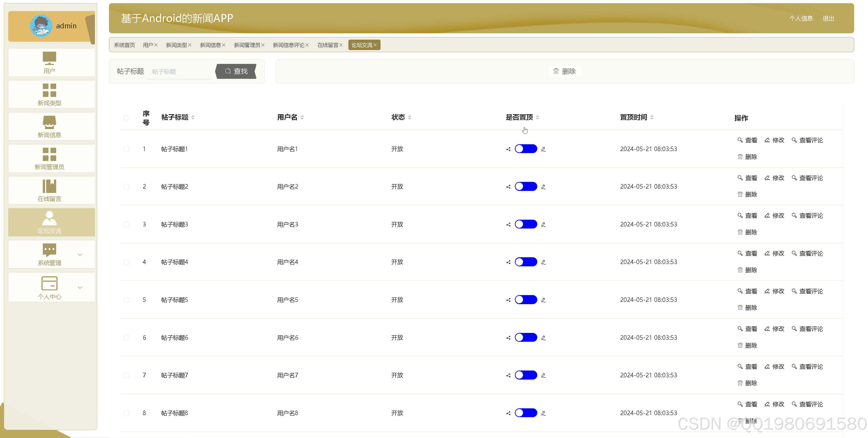
Task: Click 修改 for row 帖子标题2
Action: coord(774,178)
